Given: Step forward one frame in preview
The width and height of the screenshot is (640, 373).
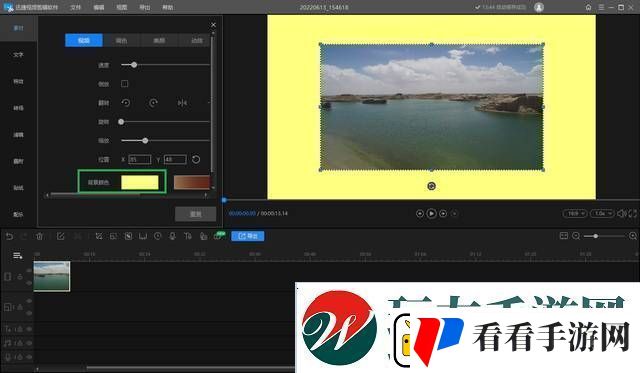Looking at the screenshot, I should click(443, 213).
